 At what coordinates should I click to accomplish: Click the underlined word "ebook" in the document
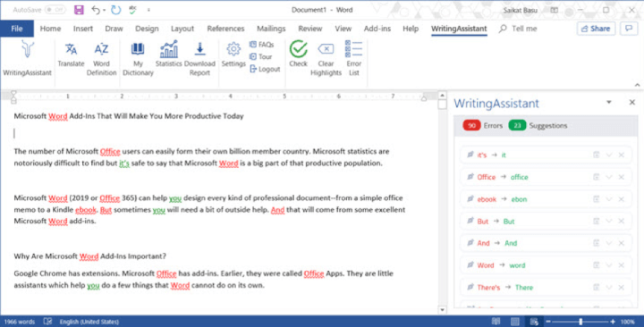click(86, 210)
